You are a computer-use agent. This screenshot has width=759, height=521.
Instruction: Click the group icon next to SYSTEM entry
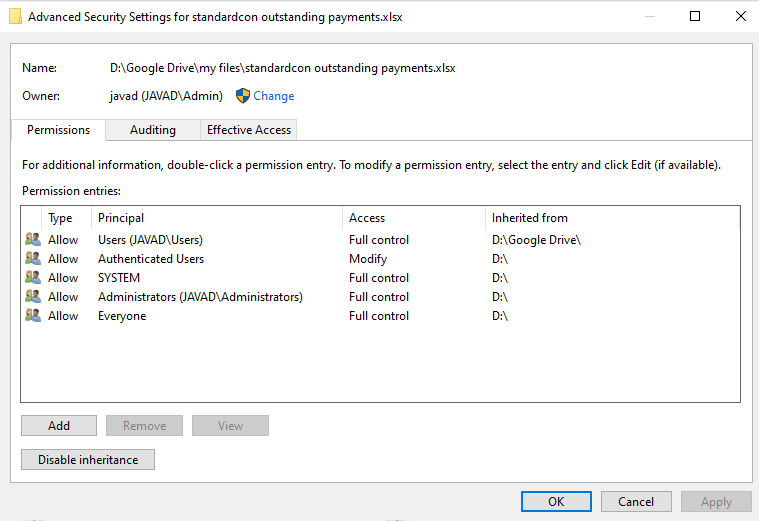click(33, 277)
